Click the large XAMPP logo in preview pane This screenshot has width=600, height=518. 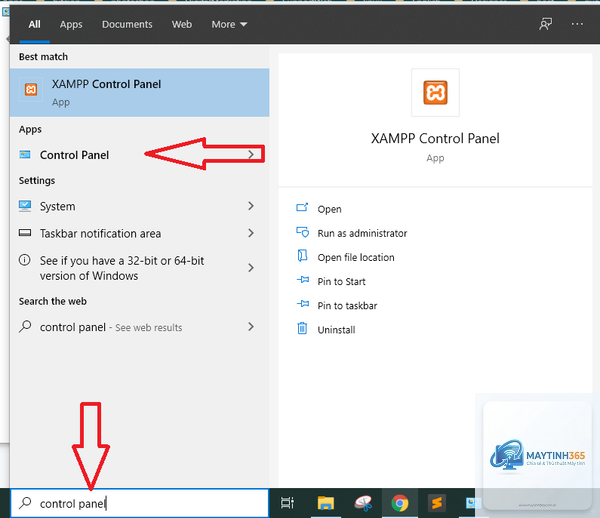coord(435,92)
